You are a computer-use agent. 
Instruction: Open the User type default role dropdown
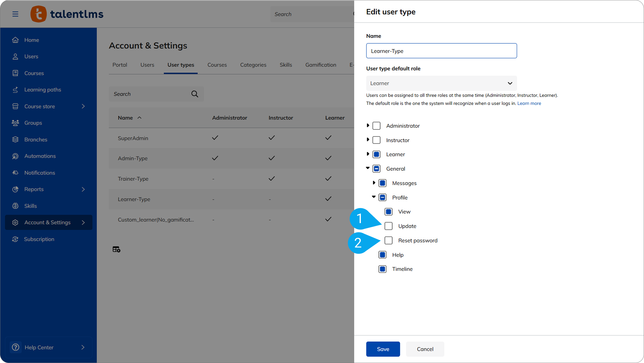tap(441, 83)
